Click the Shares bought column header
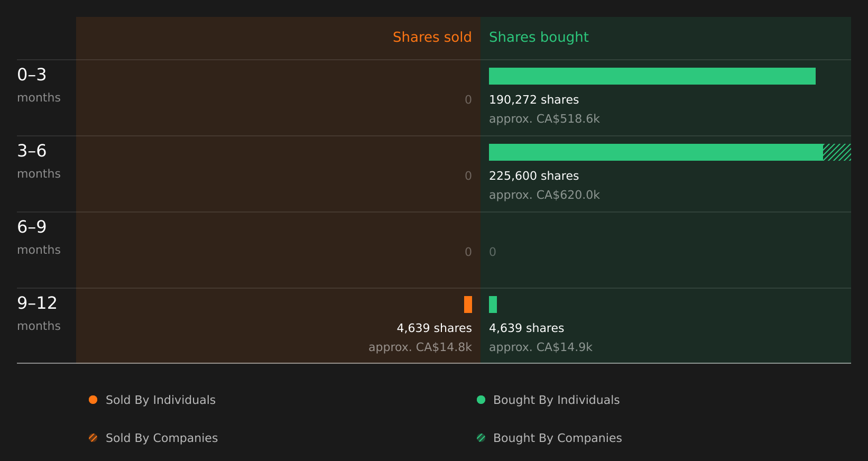This screenshot has height=461, width=868. [x=539, y=37]
